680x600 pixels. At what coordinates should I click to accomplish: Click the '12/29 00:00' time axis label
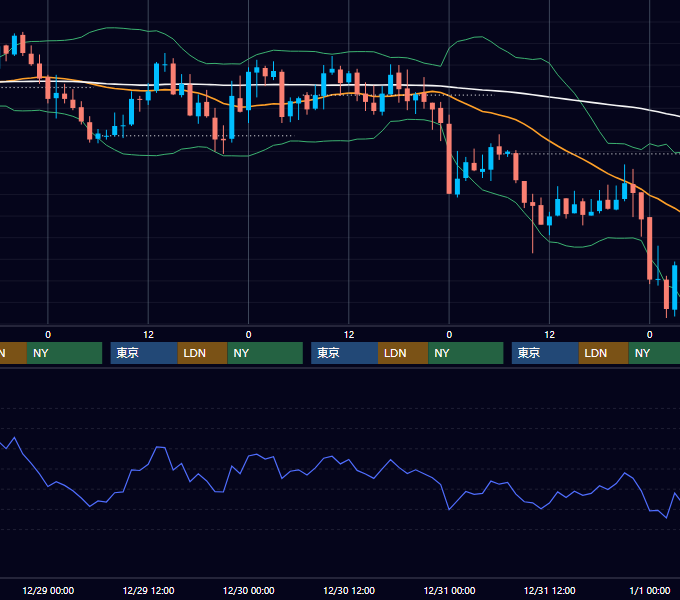coord(48,590)
